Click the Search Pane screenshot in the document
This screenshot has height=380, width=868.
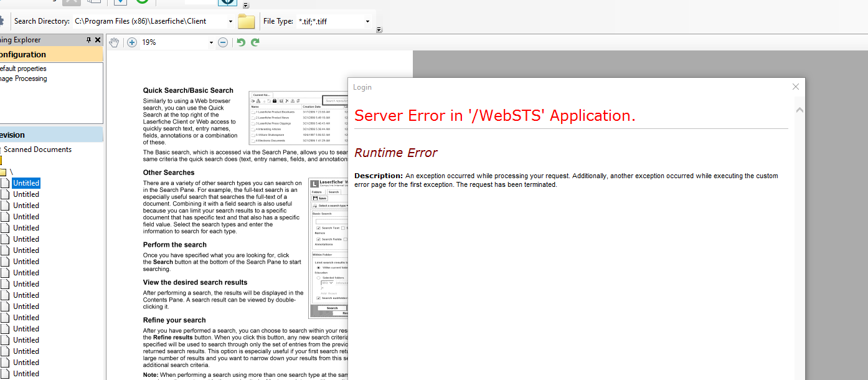coord(329,249)
